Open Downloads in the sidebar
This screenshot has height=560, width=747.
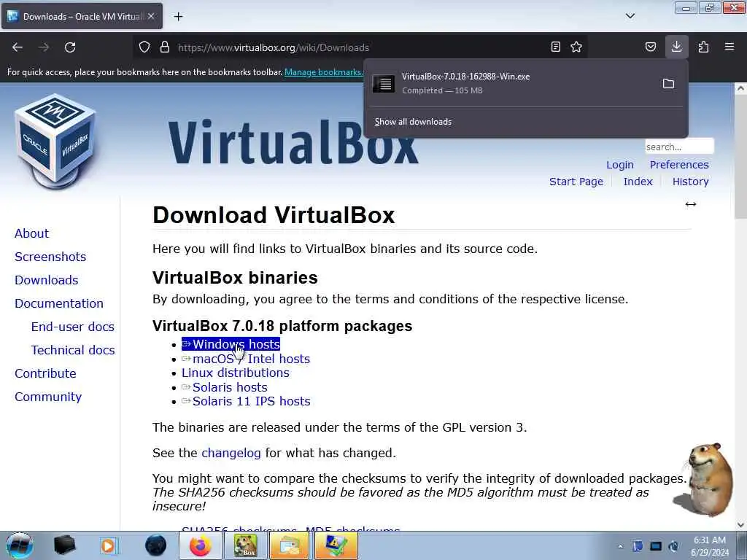(x=46, y=280)
